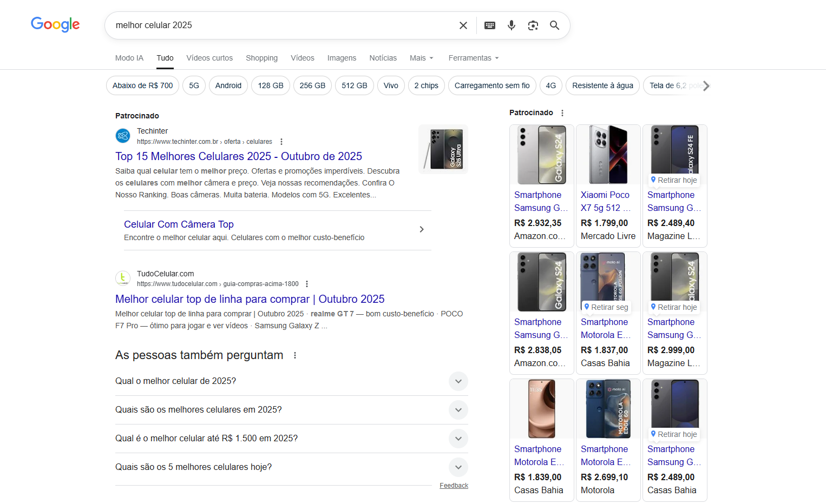Enable the 256 GB filter chip
The image size is (826, 504).
(x=312, y=85)
